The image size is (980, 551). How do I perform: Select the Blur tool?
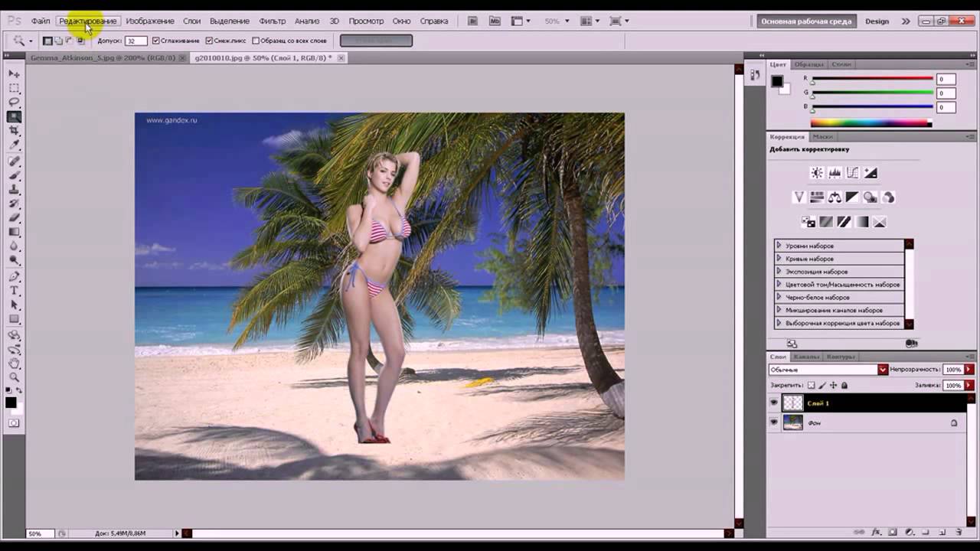(x=15, y=246)
